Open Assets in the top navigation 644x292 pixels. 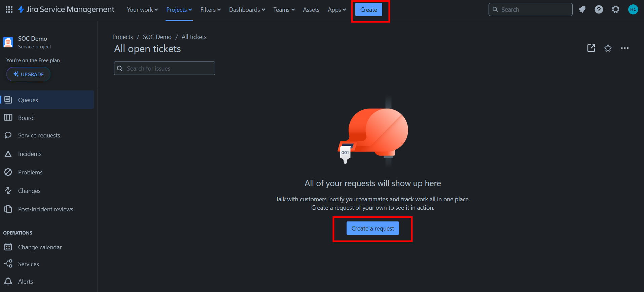311,10
